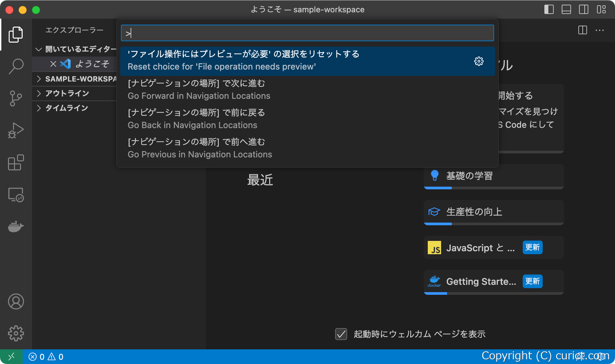Image resolution: width=615 pixels, height=364 pixels.
Task: Toggle the 起動時にウェルカムページを表示 checkbox
Action: (341, 334)
